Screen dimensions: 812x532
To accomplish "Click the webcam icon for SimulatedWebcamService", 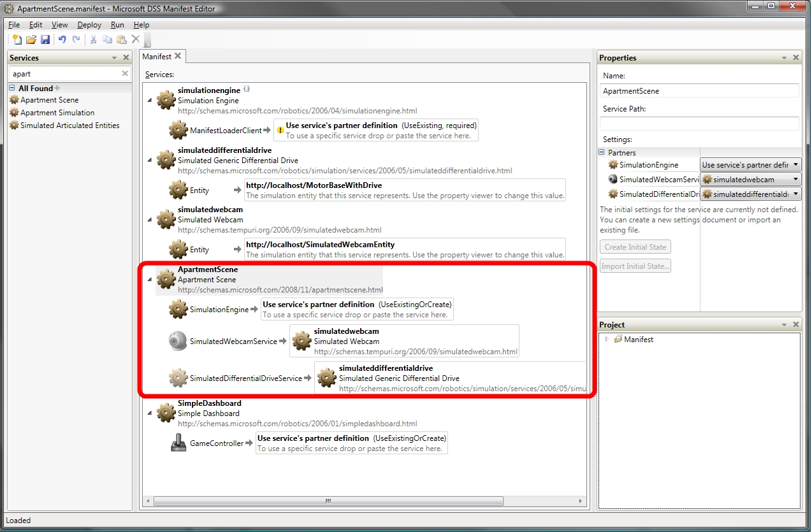I will (178, 341).
